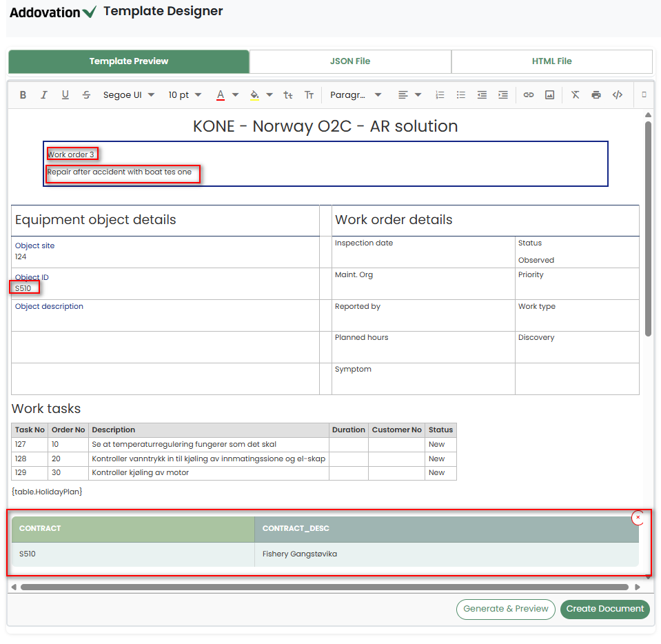The height and width of the screenshot is (644, 661).
Task: Open the source code view icon
Action: (618, 95)
